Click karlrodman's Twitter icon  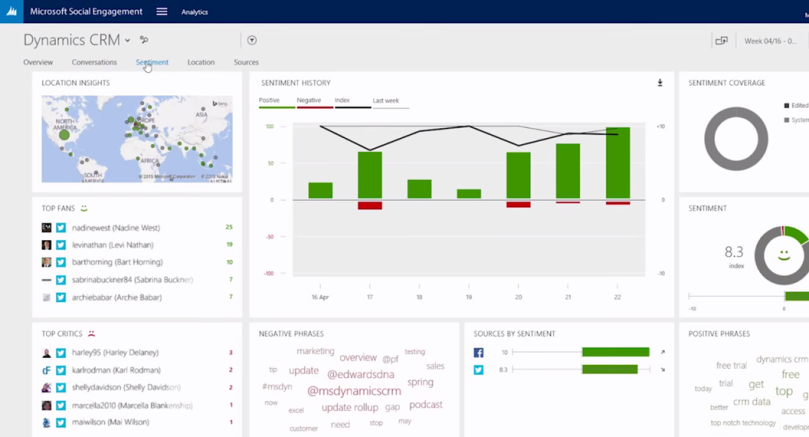(61, 370)
